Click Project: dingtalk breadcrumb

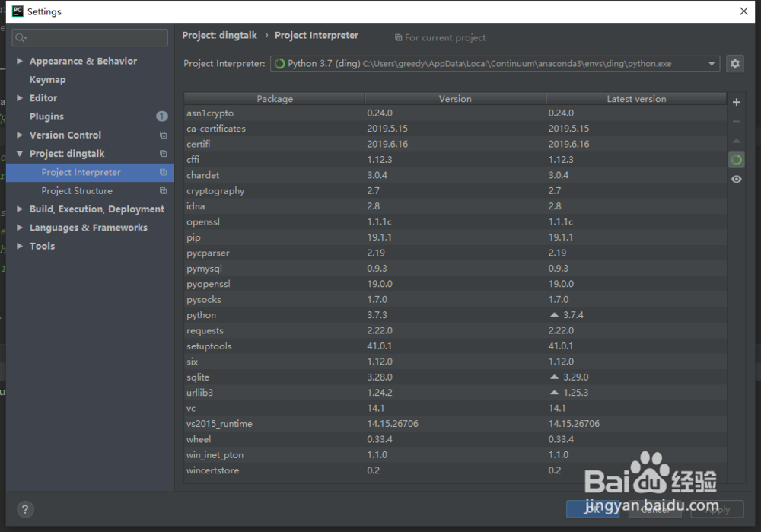(220, 36)
